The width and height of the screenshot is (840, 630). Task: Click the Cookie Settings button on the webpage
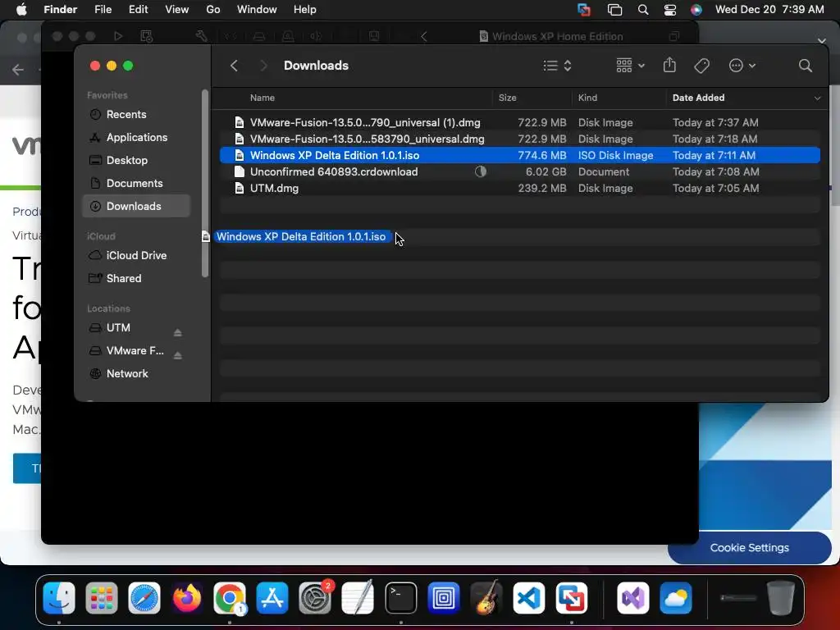(x=749, y=547)
